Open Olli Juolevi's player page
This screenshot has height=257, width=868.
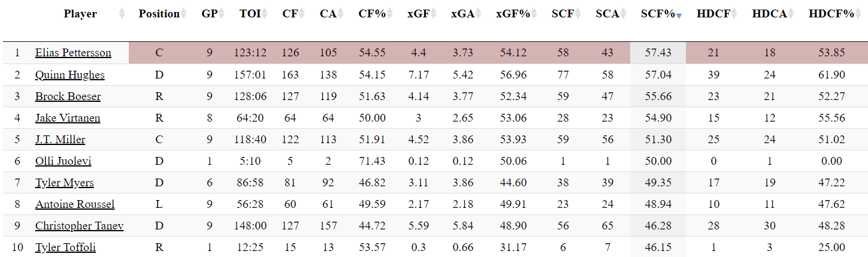click(63, 161)
